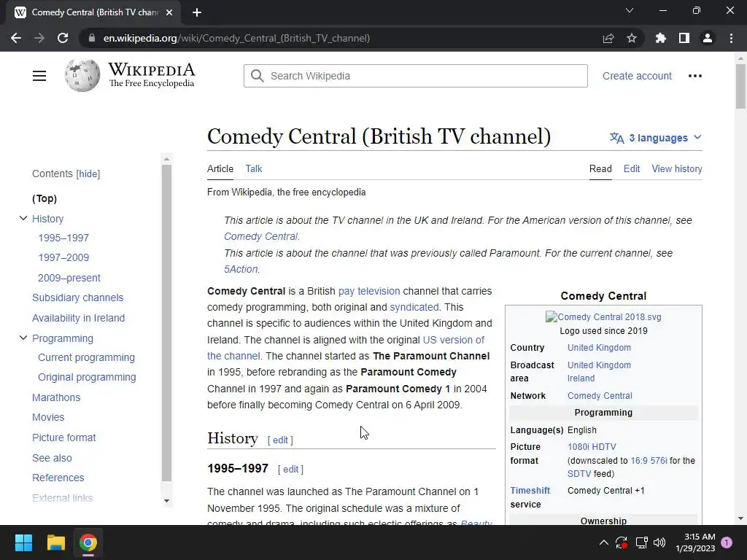Screen dimensions: 747x560
Task: Open Chrome's three-dot menu
Action: coord(731,38)
